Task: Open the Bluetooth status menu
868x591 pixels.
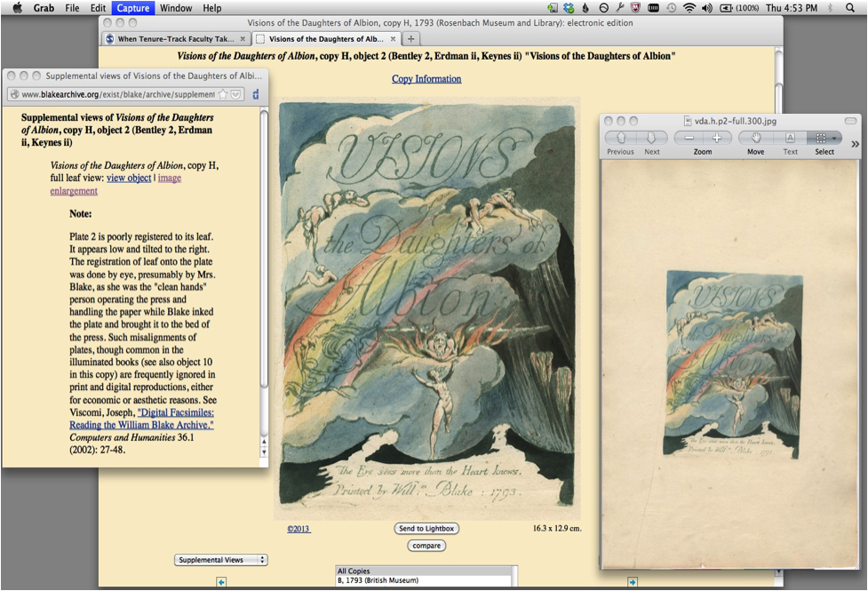Action: click(x=830, y=8)
